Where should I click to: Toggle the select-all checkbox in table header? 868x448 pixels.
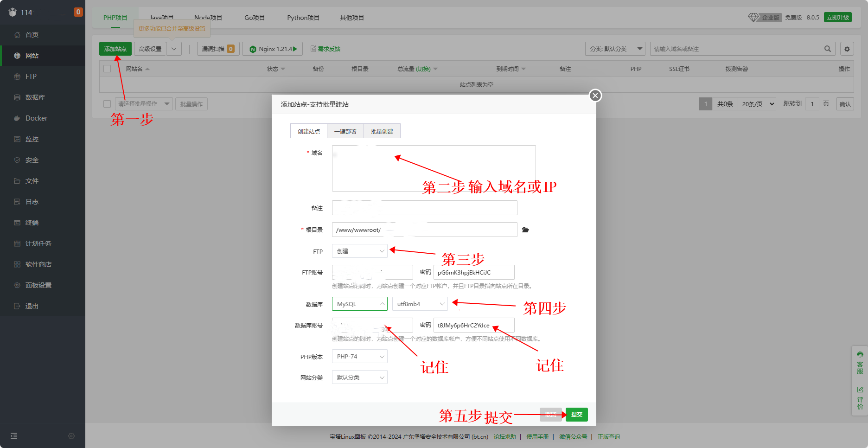[x=107, y=69]
